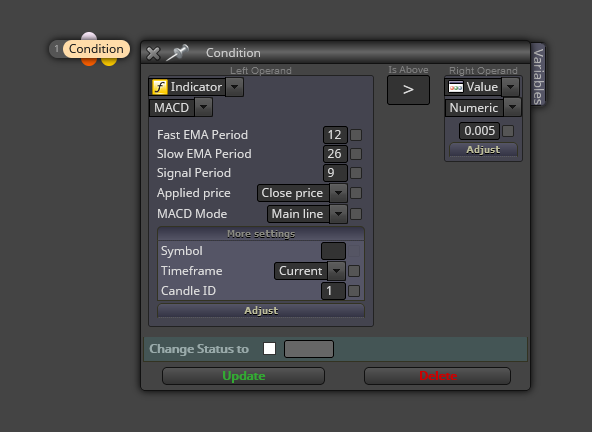Open the Timeframe Current dropdown
This screenshot has height=432, width=592.
[336, 271]
